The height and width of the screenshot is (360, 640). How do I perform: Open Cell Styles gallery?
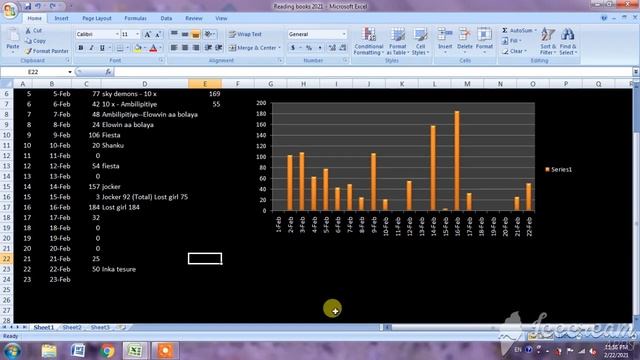point(420,41)
